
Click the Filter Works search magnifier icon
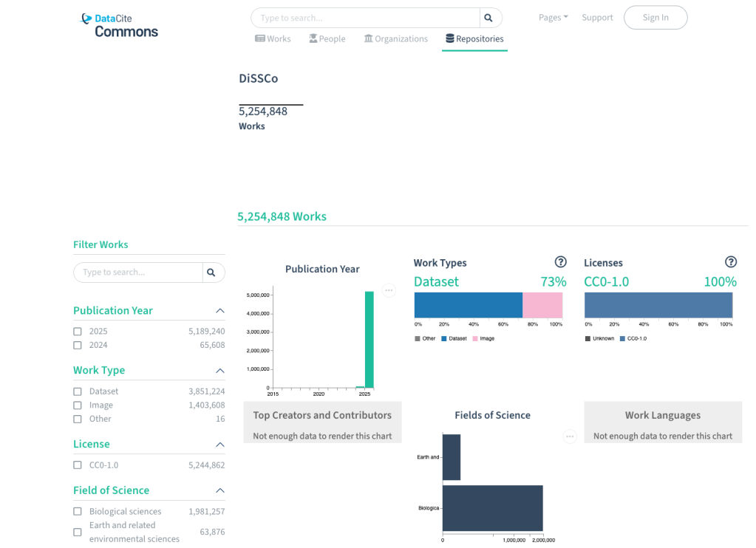[x=211, y=273]
